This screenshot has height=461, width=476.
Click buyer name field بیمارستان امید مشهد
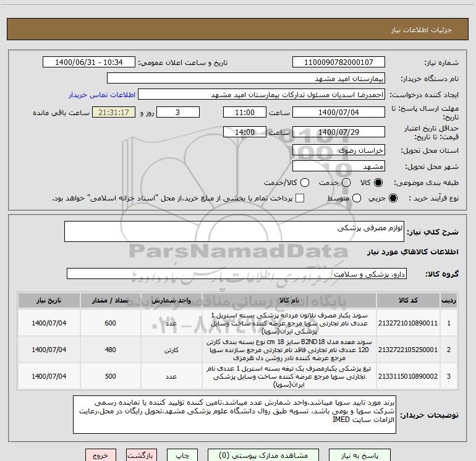point(246,79)
